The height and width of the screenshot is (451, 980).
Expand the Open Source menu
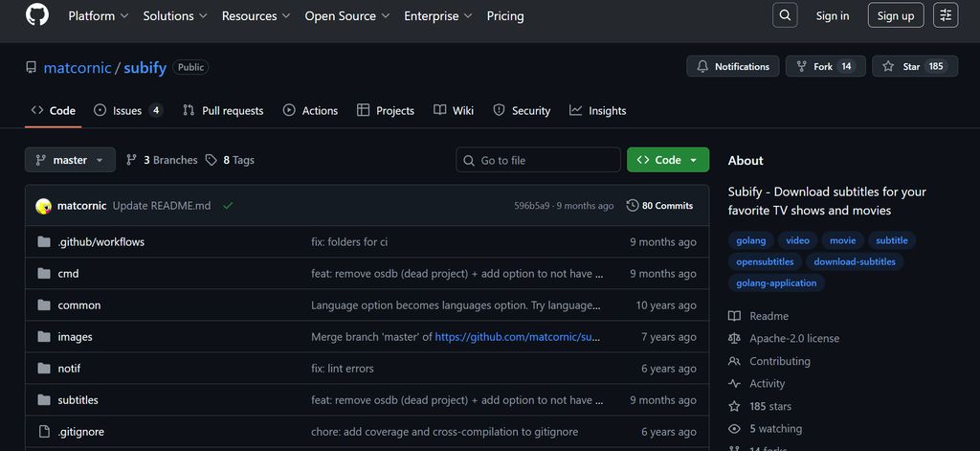pos(346,16)
